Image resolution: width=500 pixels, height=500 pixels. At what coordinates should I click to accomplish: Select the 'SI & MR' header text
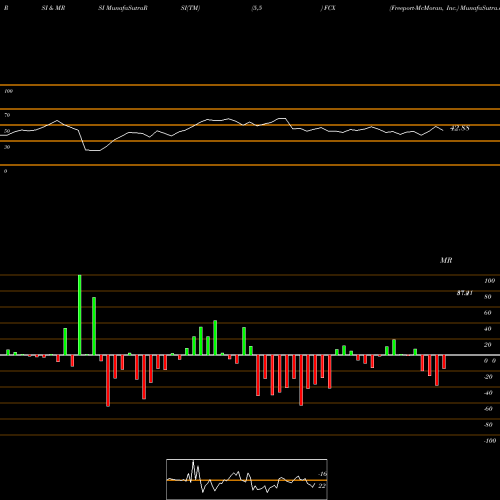53,8
